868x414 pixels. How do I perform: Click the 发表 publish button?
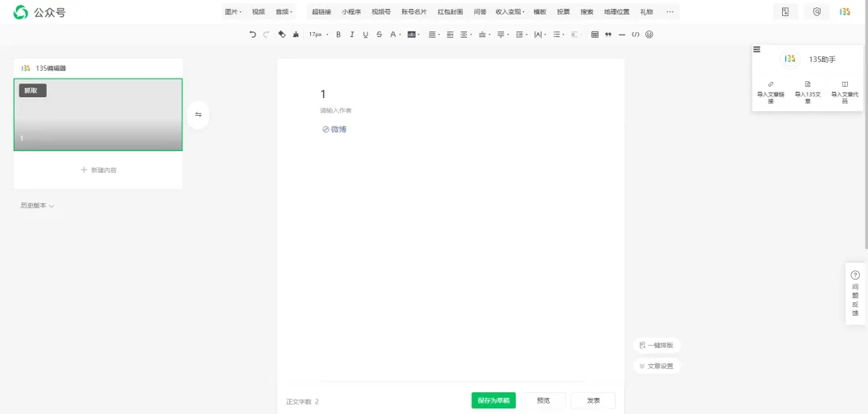(593, 400)
